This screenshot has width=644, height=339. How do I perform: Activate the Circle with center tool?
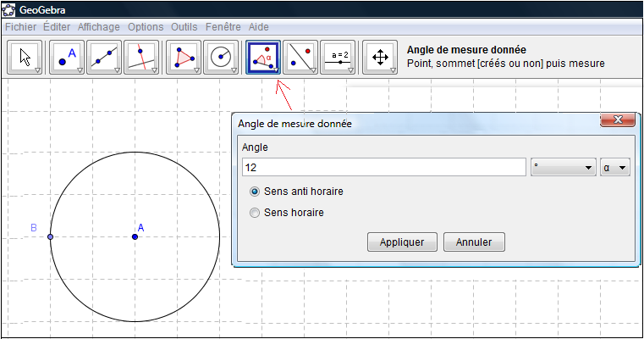[x=220, y=57]
